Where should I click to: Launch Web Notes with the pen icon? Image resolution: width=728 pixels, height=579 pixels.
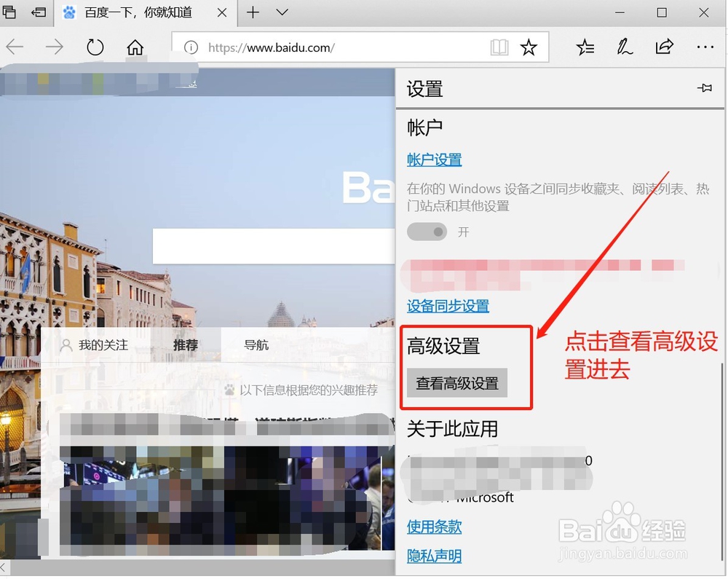[x=625, y=47]
